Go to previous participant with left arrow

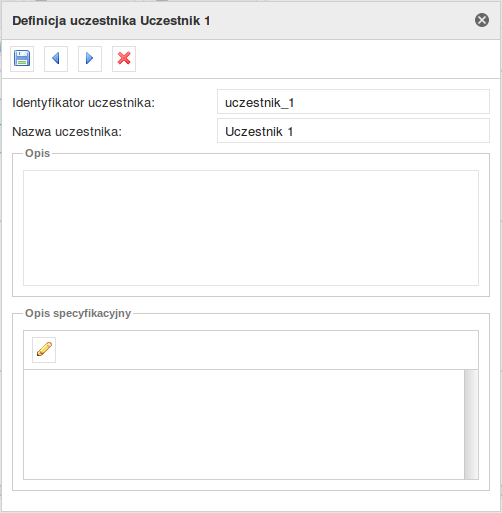pyautogui.click(x=56, y=59)
